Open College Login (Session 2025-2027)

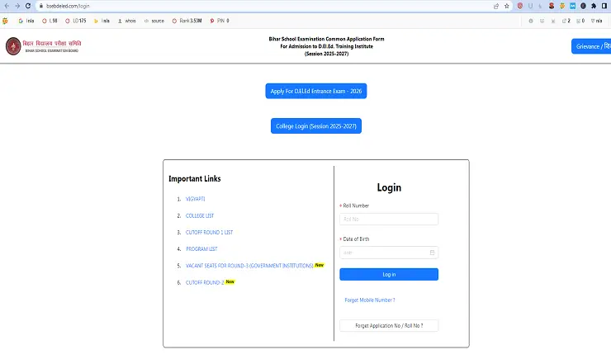point(316,125)
